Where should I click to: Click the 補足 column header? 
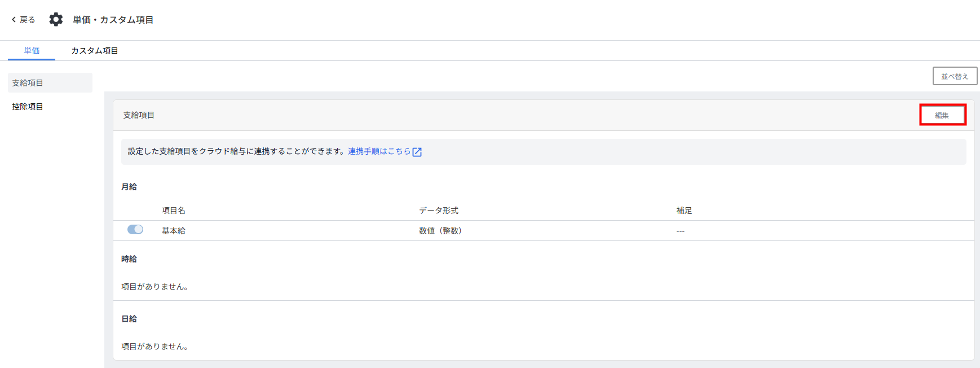click(x=684, y=211)
